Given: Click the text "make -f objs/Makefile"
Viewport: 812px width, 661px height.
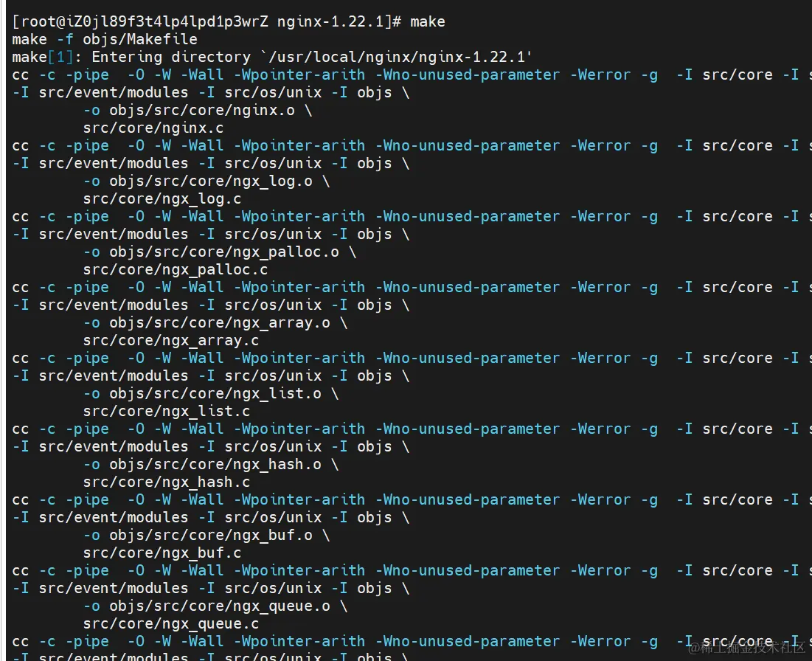Looking at the screenshot, I should (x=105, y=39).
